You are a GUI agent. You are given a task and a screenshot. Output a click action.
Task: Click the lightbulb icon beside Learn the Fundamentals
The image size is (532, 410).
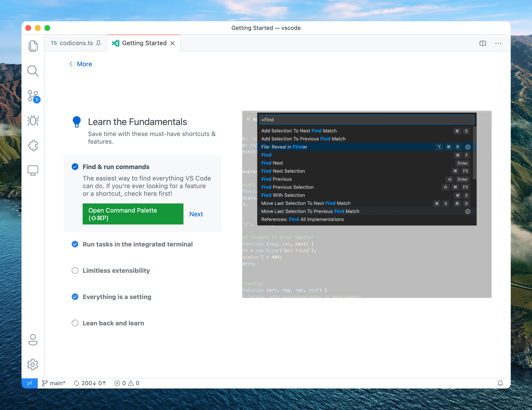(76, 122)
